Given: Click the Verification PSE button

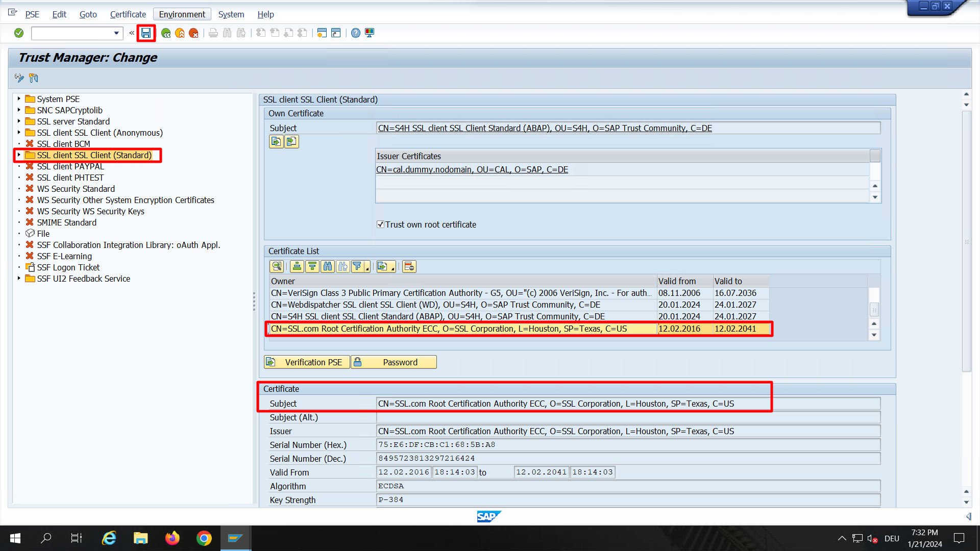Looking at the screenshot, I should click(307, 362).
